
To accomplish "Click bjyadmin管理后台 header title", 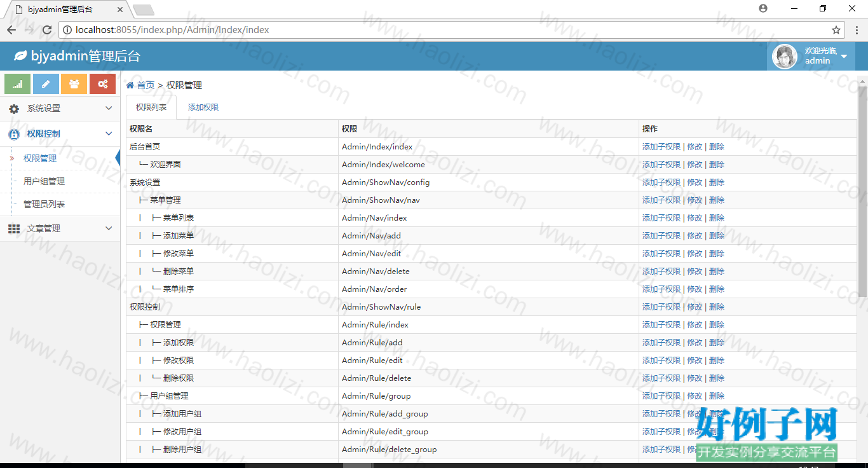I will tap(86, 56).
